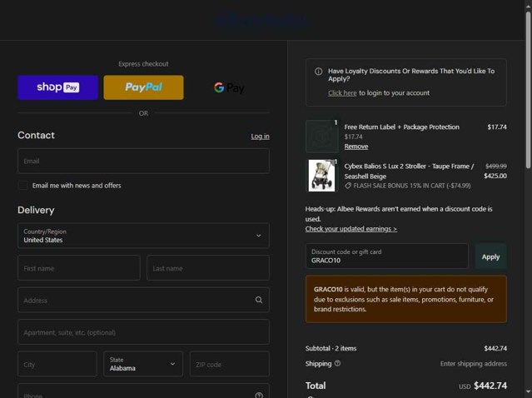
Task: Click the Discount code or gift card field
Action: (x=387, y=256)
